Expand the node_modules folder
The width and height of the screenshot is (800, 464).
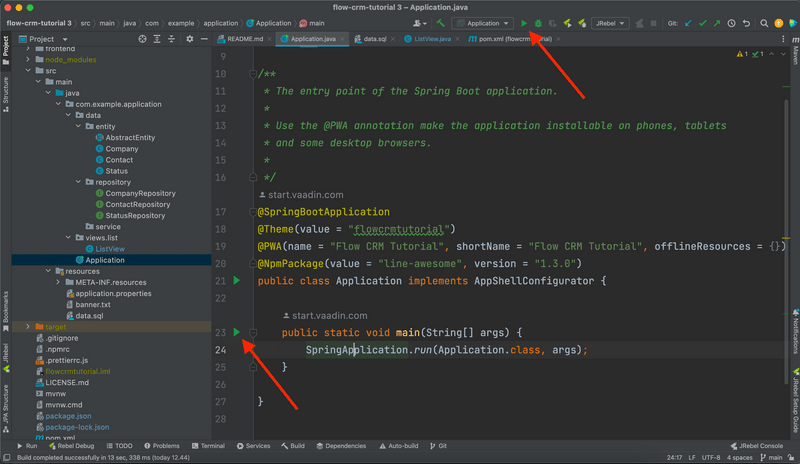(x=29, y=59)
